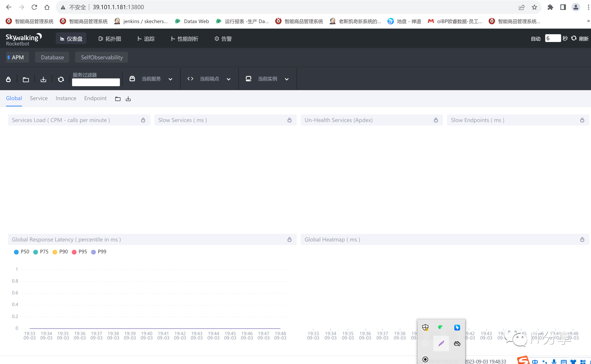Switch to the Service tab
The height and width of the screenshot is (364, 591).
click(39, 98)
